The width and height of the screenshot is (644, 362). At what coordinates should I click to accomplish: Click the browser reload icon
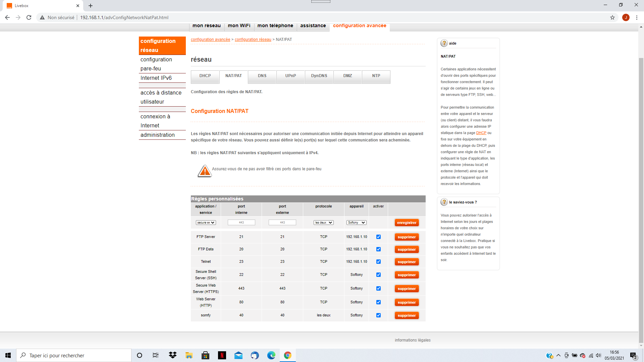[29, 17]
